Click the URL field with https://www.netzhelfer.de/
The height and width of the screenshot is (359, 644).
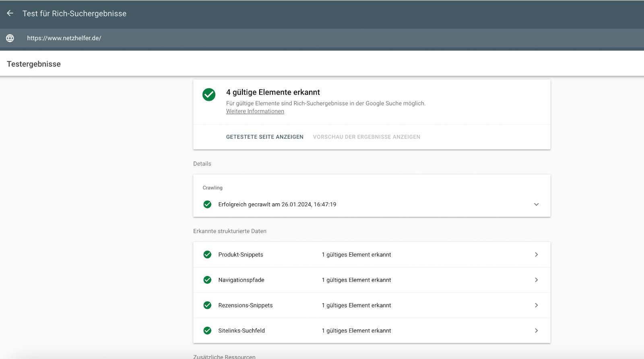(64, 38)
